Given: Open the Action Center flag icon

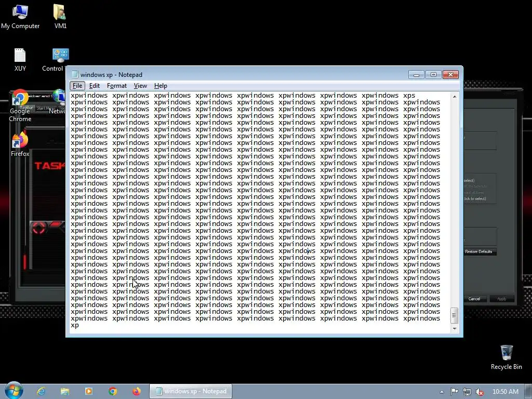Looking at the screenshot, I should [x=454, y=392].
